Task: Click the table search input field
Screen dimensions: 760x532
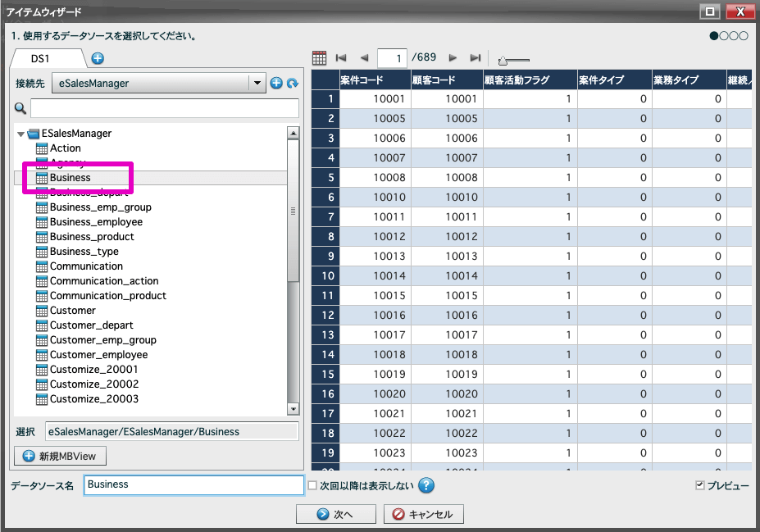Action: click(x=165, y=108)
